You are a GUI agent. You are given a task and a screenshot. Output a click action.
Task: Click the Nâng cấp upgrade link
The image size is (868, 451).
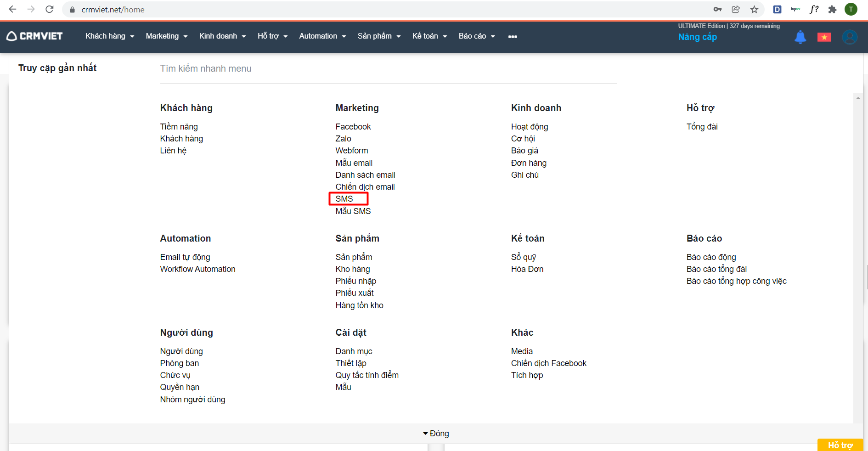(697, 37)
